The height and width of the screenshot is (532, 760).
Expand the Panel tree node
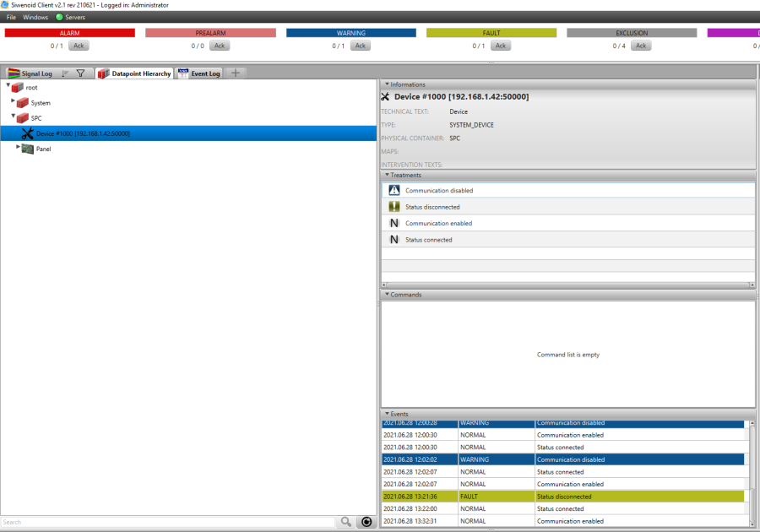(19, 148)
